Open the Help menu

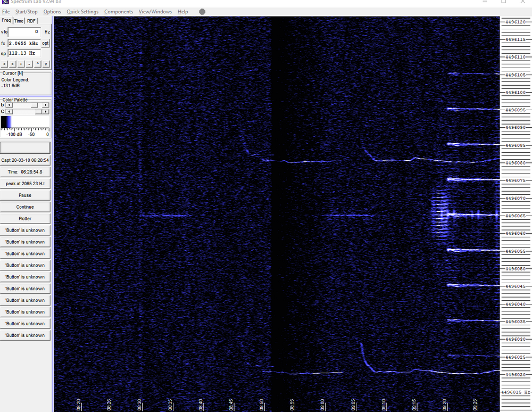[182, 12]
